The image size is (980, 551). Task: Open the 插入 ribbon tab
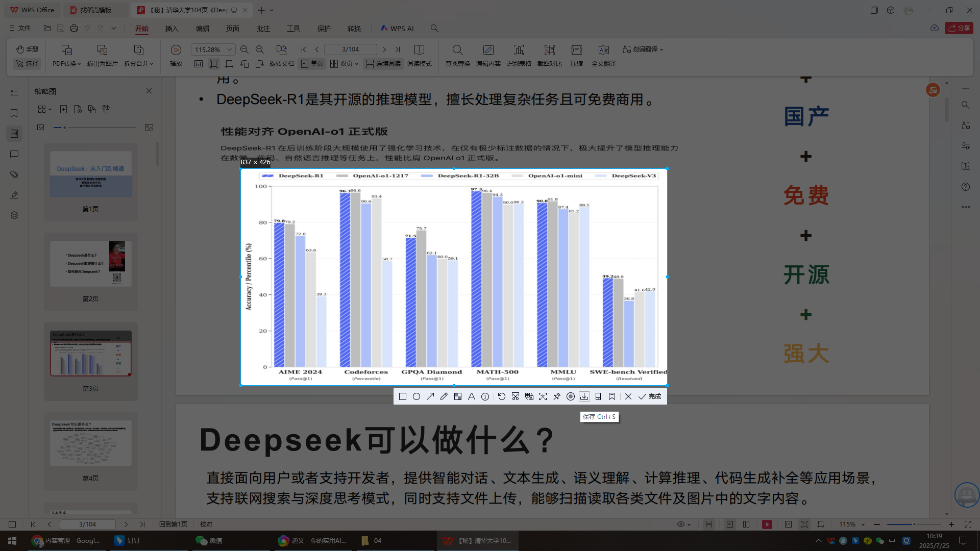[171, 29]
